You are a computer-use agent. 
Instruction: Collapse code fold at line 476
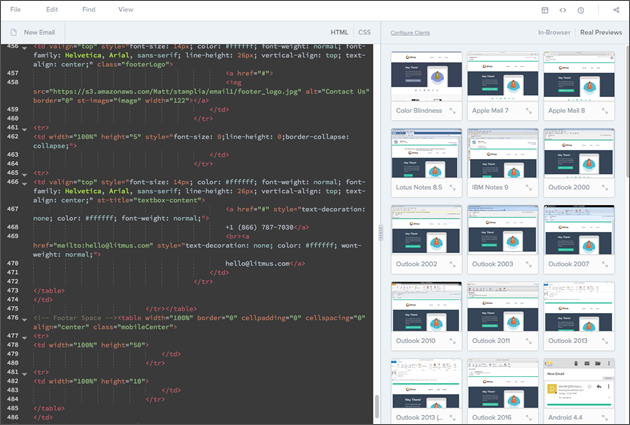tap(25, 320)
